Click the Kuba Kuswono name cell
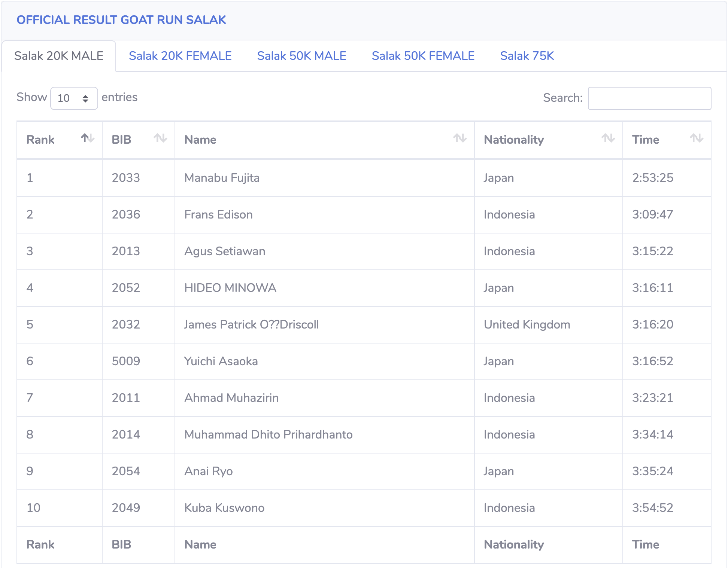Image resolution: width=728 pixels, height=568 pixels. (x=224, y=508)
